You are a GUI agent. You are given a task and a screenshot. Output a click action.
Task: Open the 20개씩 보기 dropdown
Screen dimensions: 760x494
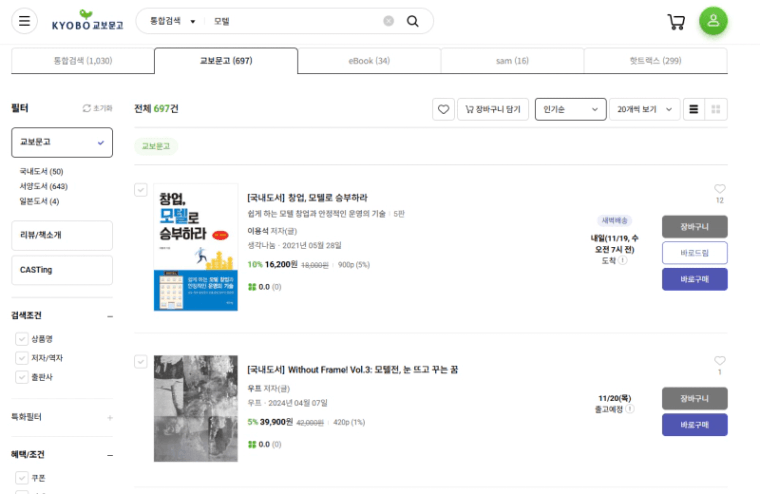644,109
